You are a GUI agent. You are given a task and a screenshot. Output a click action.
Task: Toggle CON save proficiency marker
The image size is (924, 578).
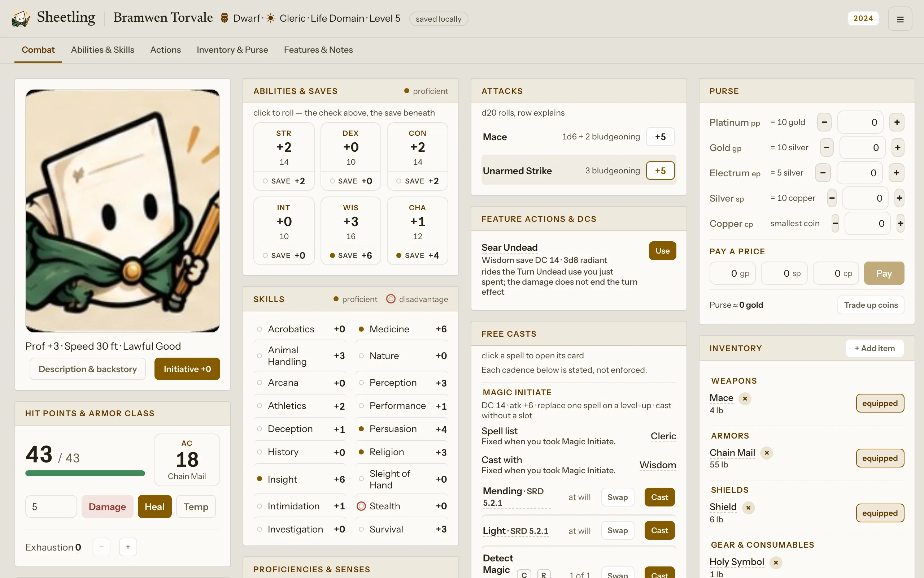click(398, 181)
